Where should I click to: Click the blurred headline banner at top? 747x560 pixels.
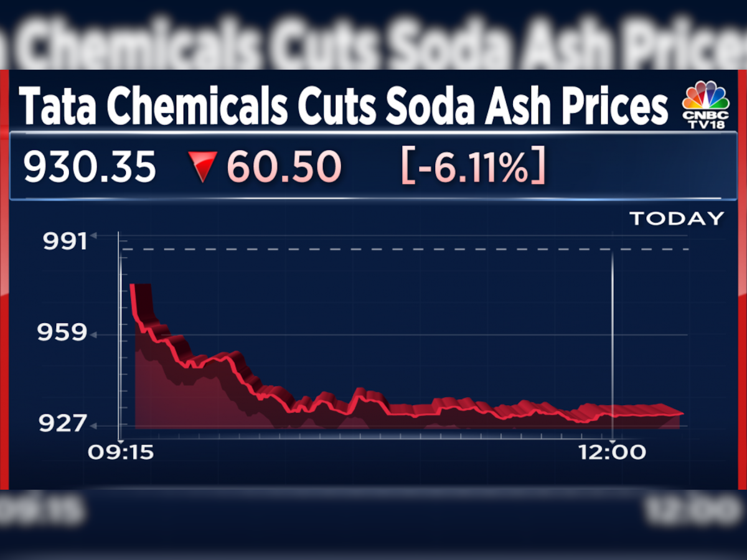[374, 37]
